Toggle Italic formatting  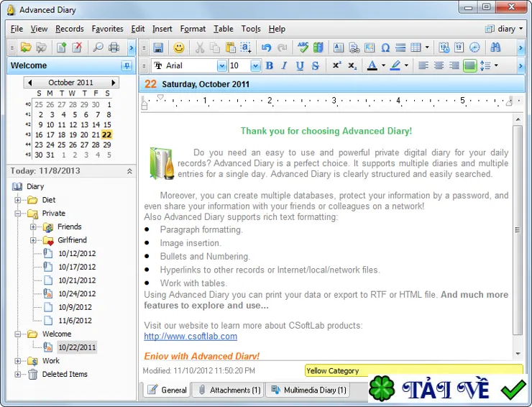pyautogui.click(x=284, y=65)
